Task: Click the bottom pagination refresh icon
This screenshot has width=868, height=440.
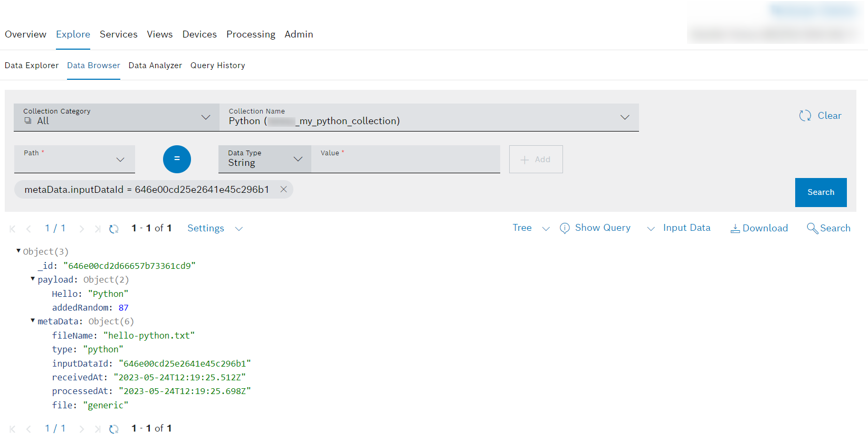Action: click(x=113, y=429)
